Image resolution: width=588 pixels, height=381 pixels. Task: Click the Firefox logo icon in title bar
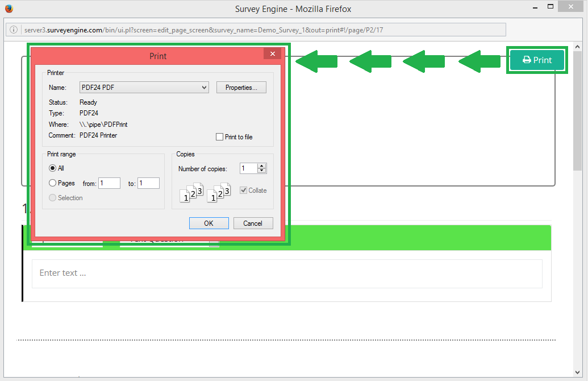coord(9,9)
